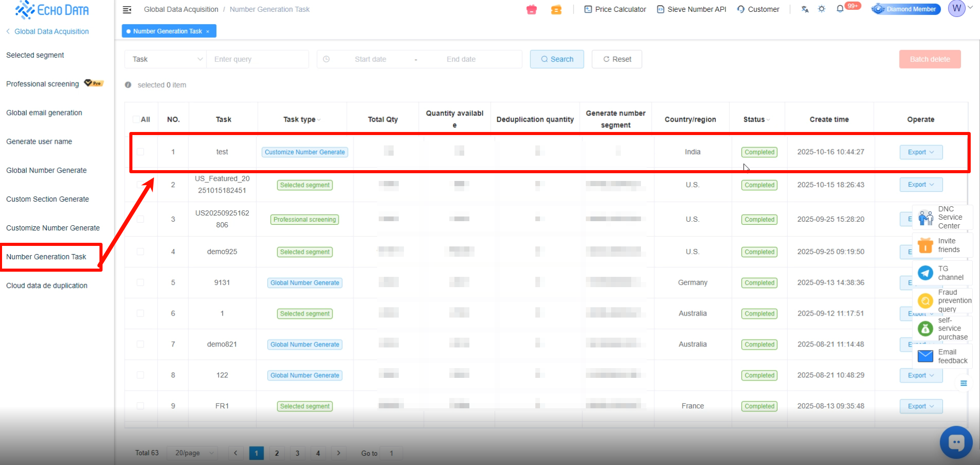
Task: Open the TG channel Telegram icon
Action: (925, 273)
